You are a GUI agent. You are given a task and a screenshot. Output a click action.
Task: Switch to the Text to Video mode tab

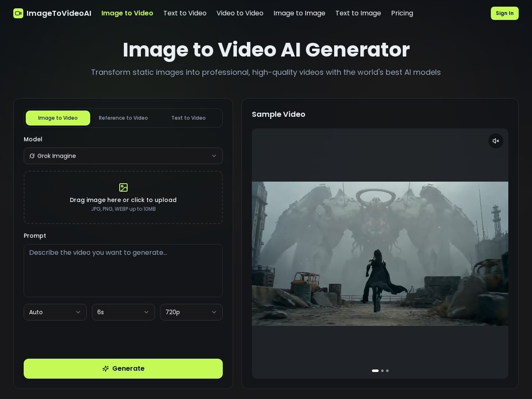pos(189,118)
